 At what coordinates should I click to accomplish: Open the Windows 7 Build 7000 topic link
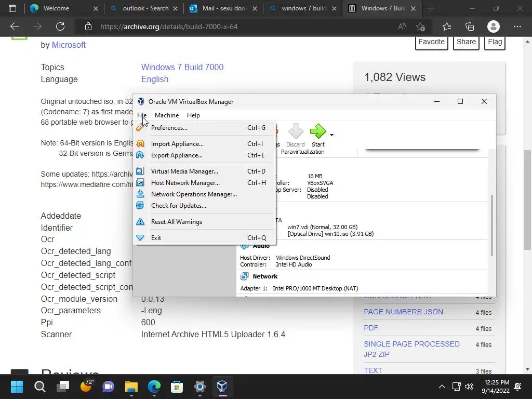182,67
